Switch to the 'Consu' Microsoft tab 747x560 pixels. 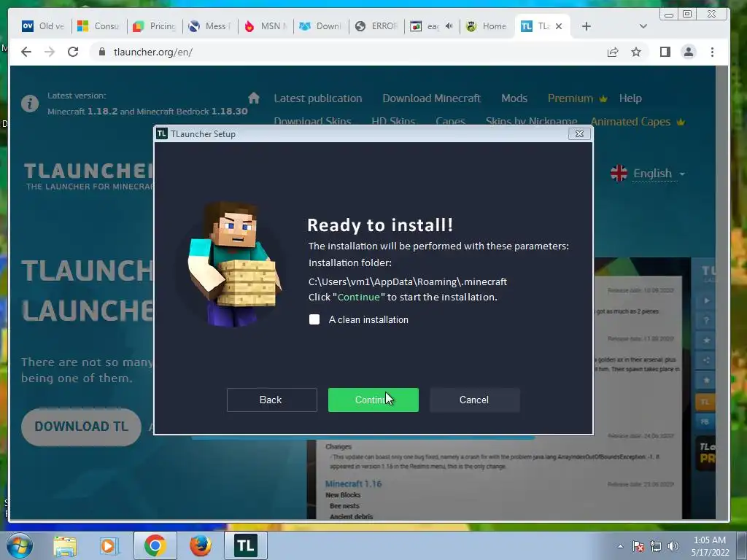click(x=98, y=26)
